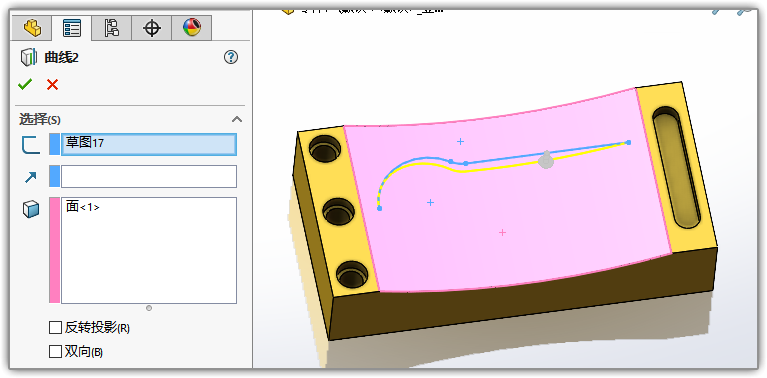Collapse the 选择(S) section
The width and height of the screenshot is (767, 378).
click(237, 119)
